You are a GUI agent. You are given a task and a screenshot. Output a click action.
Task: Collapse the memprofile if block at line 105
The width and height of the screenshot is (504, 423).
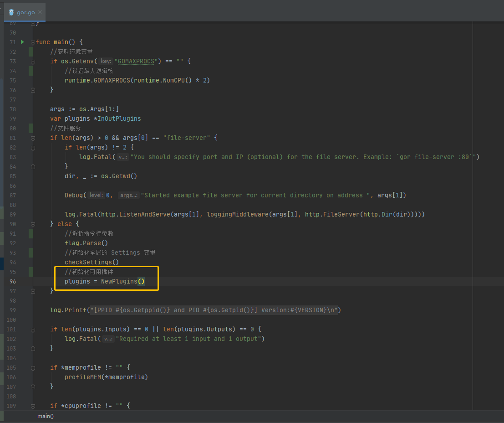pos(33,368)
